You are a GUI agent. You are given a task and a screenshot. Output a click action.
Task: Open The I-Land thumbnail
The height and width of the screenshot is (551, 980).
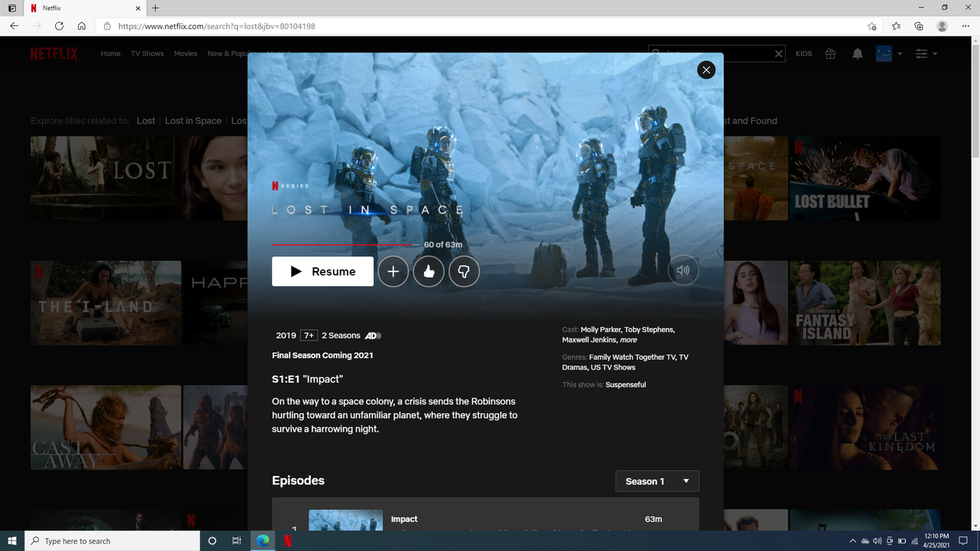(106, 303)
